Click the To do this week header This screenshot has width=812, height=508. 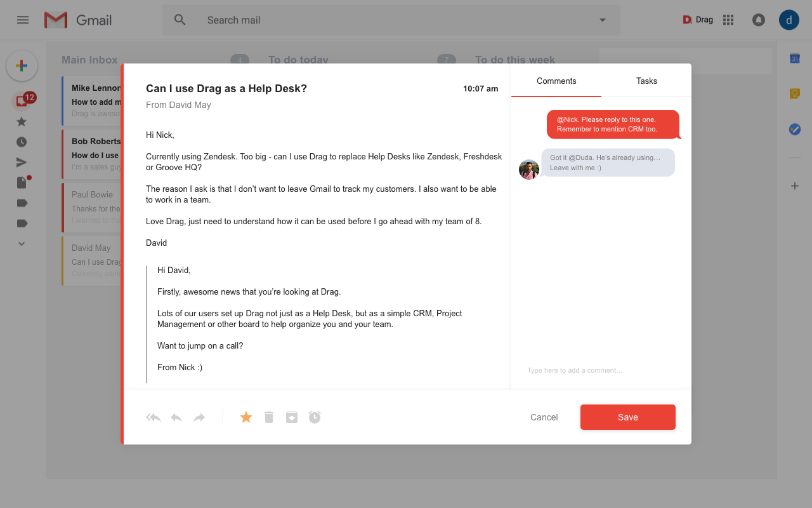[x=515, y=60]
